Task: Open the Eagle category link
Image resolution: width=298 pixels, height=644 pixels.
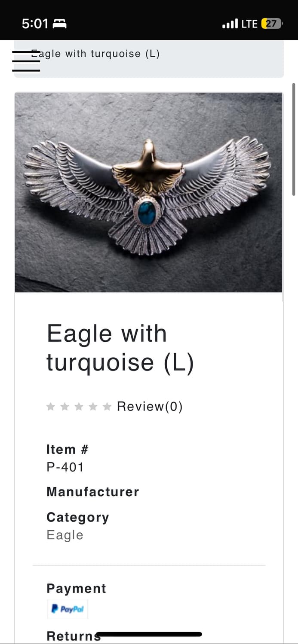Action: (65, 535)
